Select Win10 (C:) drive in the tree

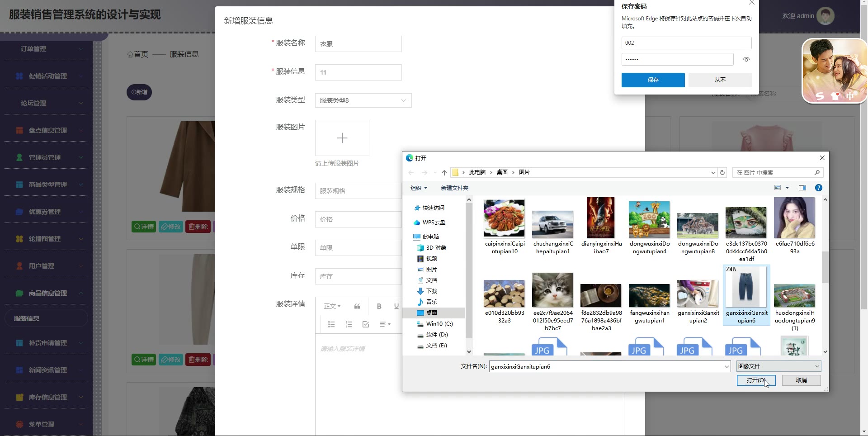point(439,324)
